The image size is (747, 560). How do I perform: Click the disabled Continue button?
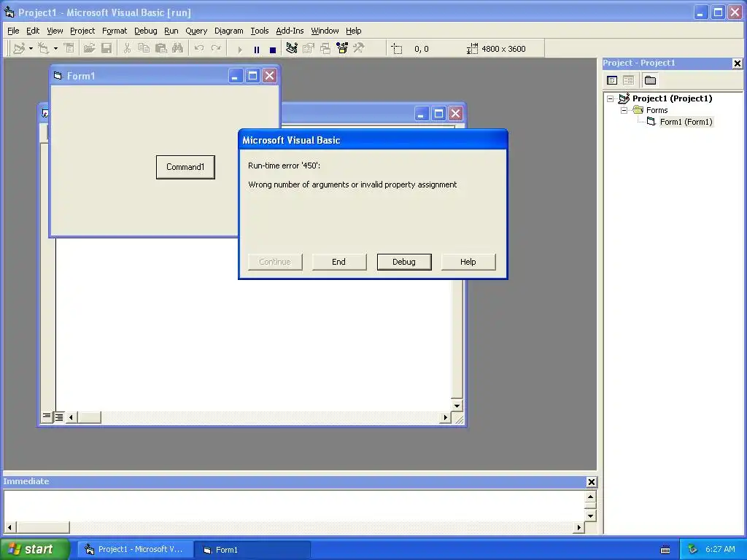click(x=275, y=262)
